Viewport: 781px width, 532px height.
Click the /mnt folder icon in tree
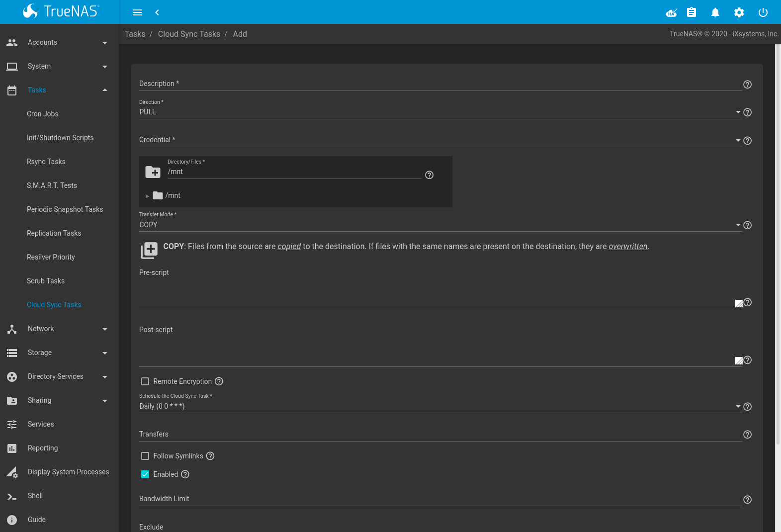point(158,195)
